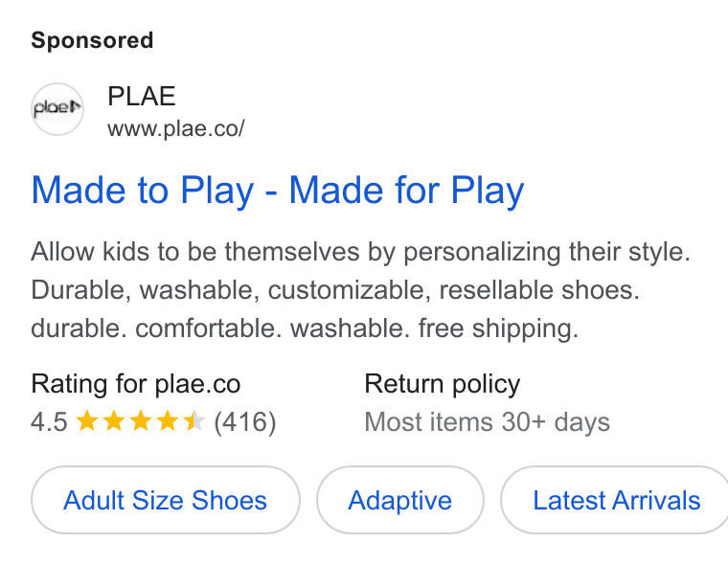Click the ad description about personalizing style
The width and height of the screenshot is (728, 565).
[x=360, y=252]
